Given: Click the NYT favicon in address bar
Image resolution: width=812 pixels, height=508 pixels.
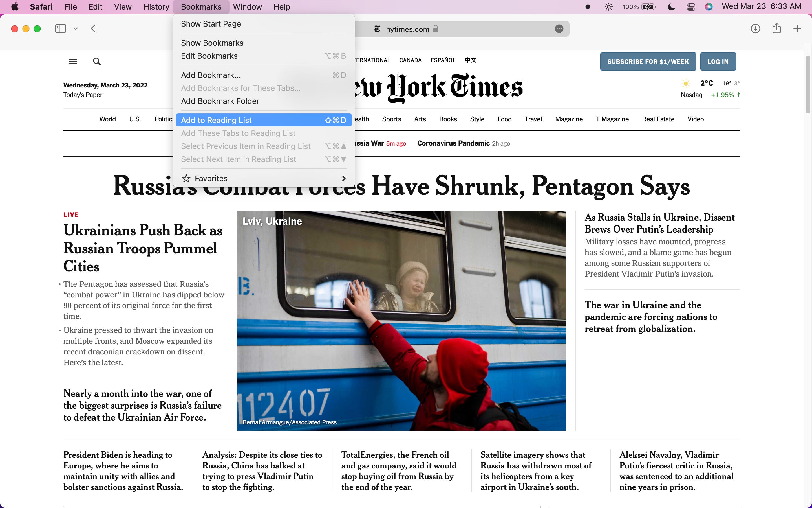Looking at the screenshot, I should pyautogui.click(x=377, y=29).
